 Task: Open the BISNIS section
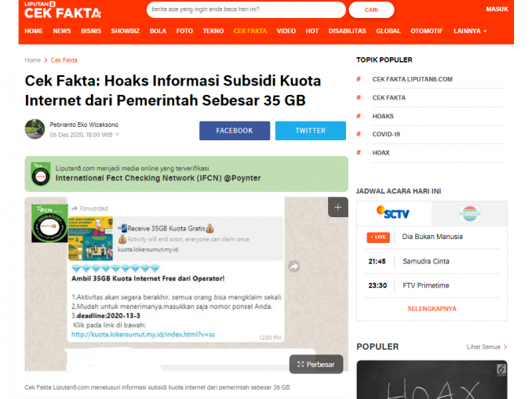click(x=91, y=31)
